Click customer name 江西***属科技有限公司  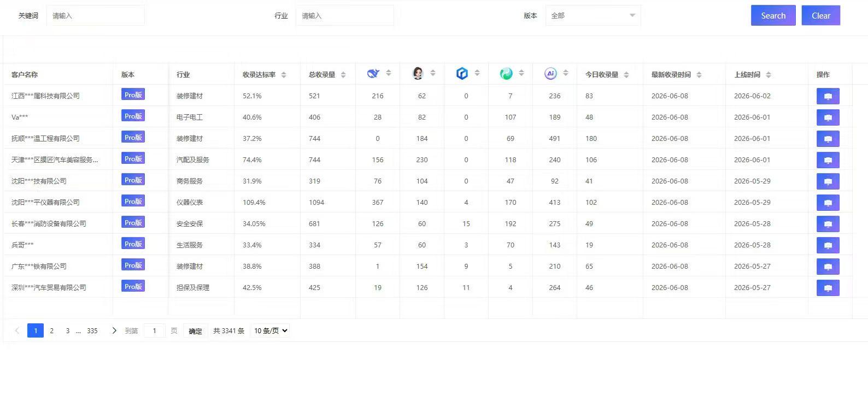point(45,96)
